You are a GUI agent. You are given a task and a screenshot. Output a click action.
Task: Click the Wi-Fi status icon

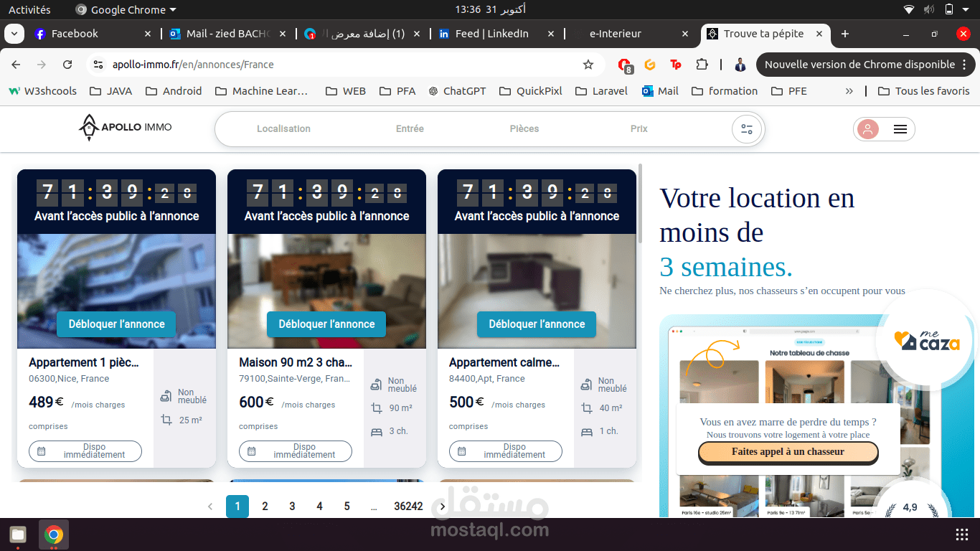(x=909, y=9)
